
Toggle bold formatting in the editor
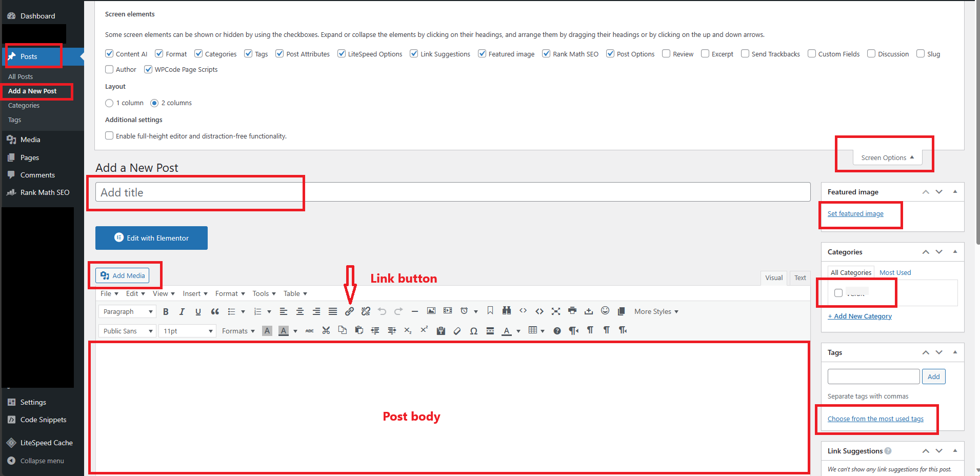[x=166, y=311]
